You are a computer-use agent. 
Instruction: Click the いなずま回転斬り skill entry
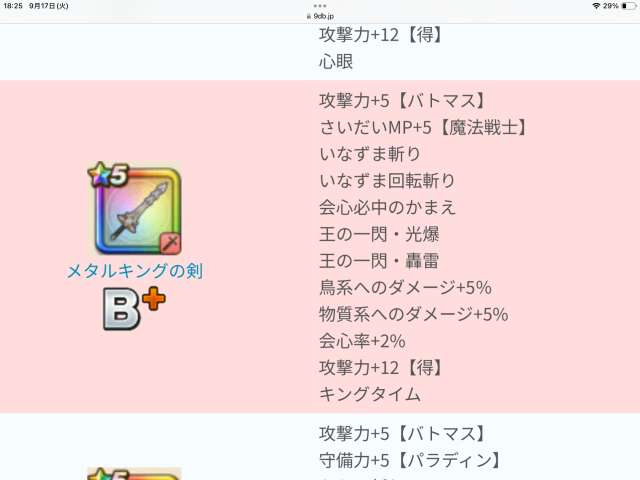click(x=387, y=180)
